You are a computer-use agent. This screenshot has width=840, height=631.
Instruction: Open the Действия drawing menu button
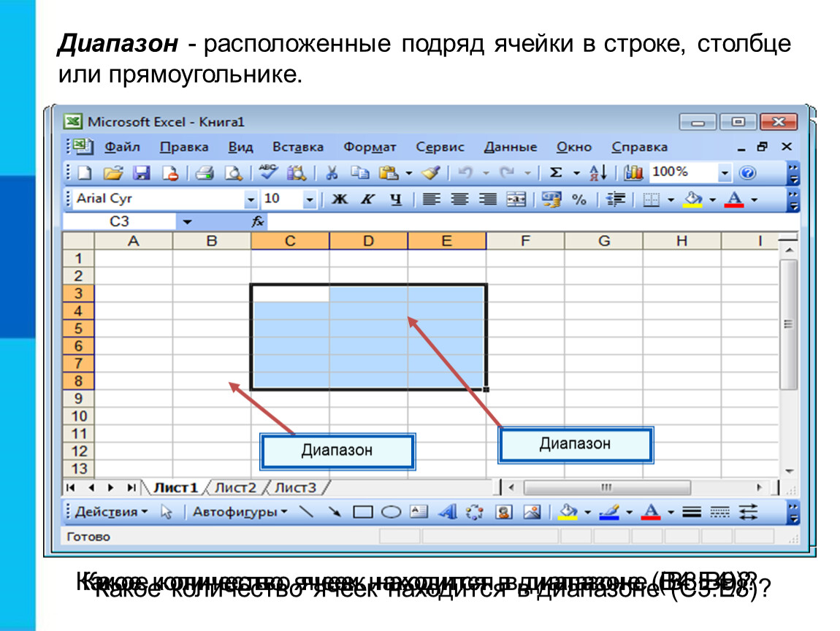[111, 512]
